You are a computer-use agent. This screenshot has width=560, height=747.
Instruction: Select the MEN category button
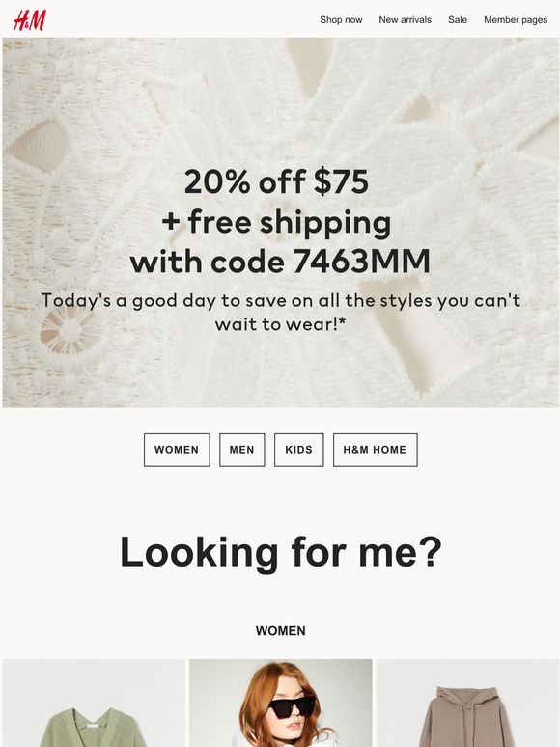[242, 450]
